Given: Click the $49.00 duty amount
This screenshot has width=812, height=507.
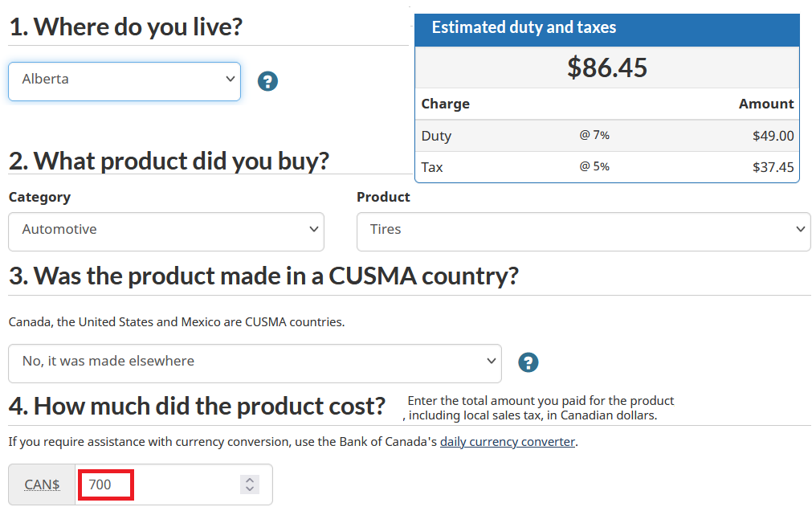Looking at the screenshot, I should pos(773,136).
